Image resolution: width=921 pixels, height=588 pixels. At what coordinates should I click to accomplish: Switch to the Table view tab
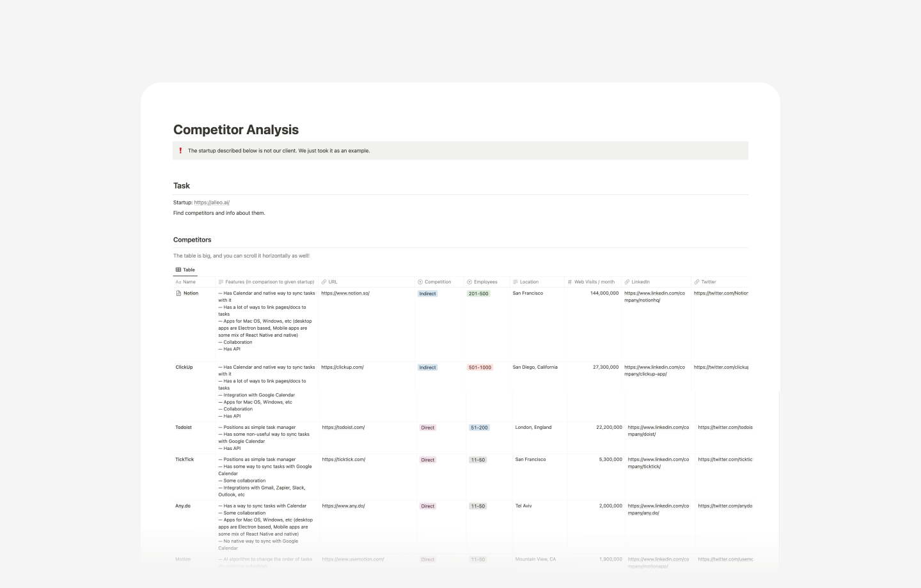pos(185,270)
